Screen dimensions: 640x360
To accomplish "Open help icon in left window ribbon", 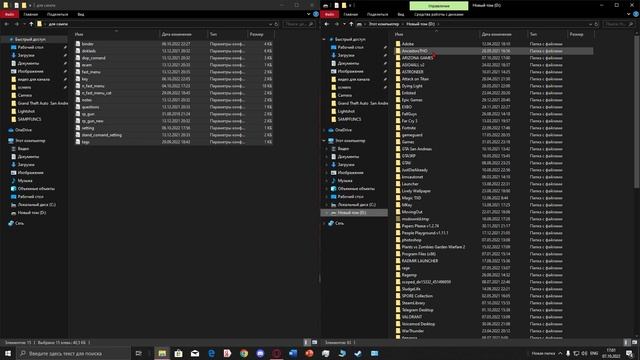I will click(316, 14).
